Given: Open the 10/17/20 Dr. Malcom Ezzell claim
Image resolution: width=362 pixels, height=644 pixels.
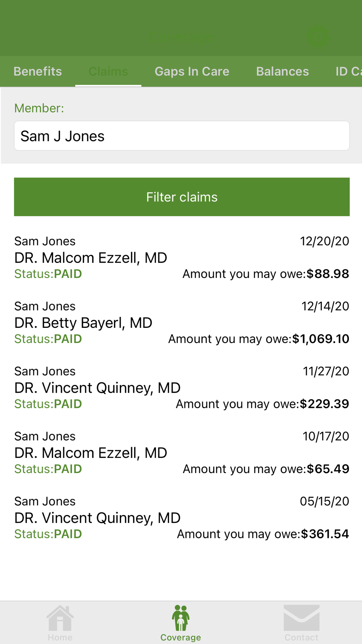Looking at the screenshot, I should click(x=182, y=452).
